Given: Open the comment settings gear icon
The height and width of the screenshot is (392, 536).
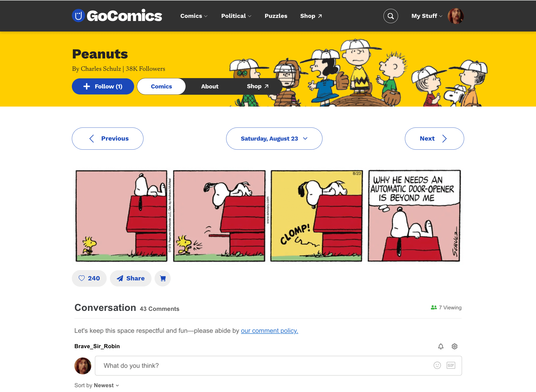Looking at the screenshot, I should [x=455, y=346].
